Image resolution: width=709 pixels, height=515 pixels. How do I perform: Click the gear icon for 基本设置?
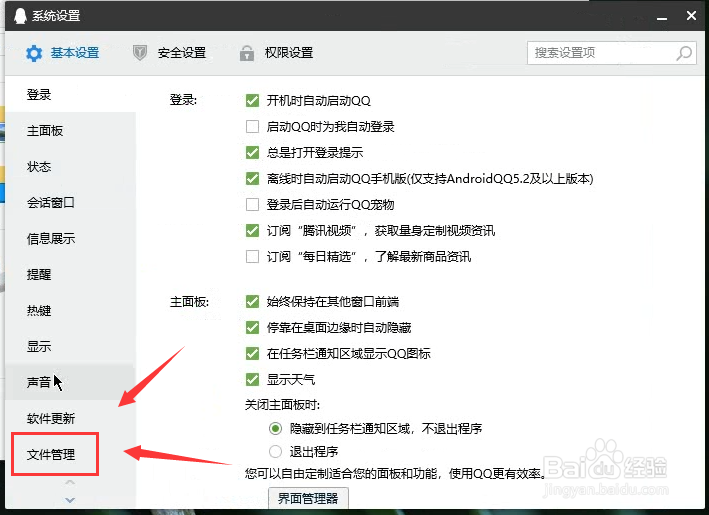(x=34, y=53)
